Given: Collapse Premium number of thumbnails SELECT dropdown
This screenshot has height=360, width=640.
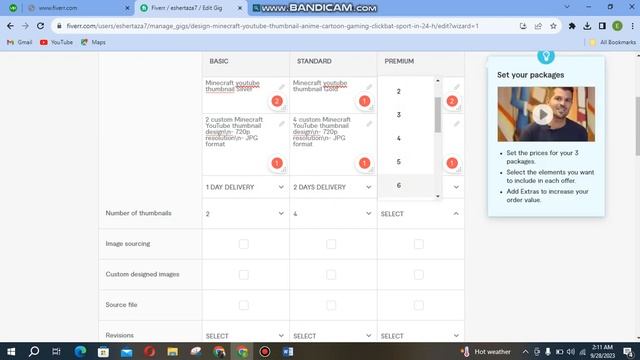Looking at the screenshot, I should (x=420, y=214).
